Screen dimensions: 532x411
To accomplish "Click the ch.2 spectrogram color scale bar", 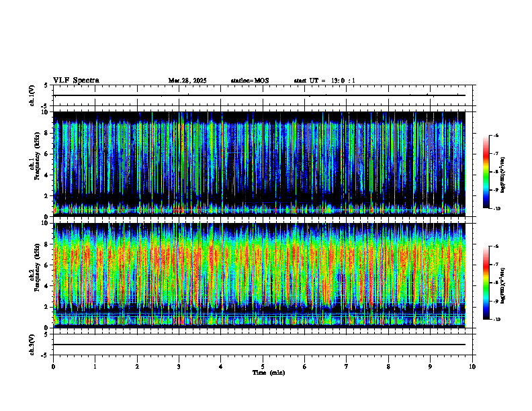I will (x=486, y=283).
